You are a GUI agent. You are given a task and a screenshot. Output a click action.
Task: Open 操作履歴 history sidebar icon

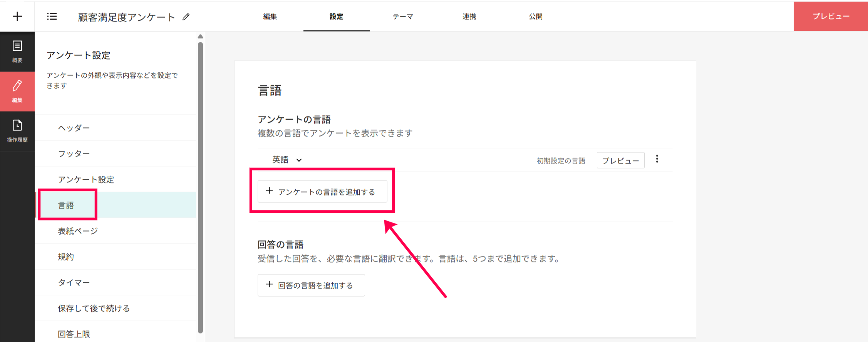tap(17, 131)
